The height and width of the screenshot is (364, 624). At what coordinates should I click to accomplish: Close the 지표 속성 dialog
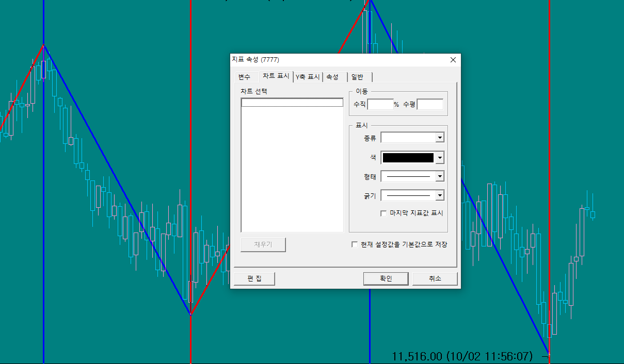tap(453, 60)
